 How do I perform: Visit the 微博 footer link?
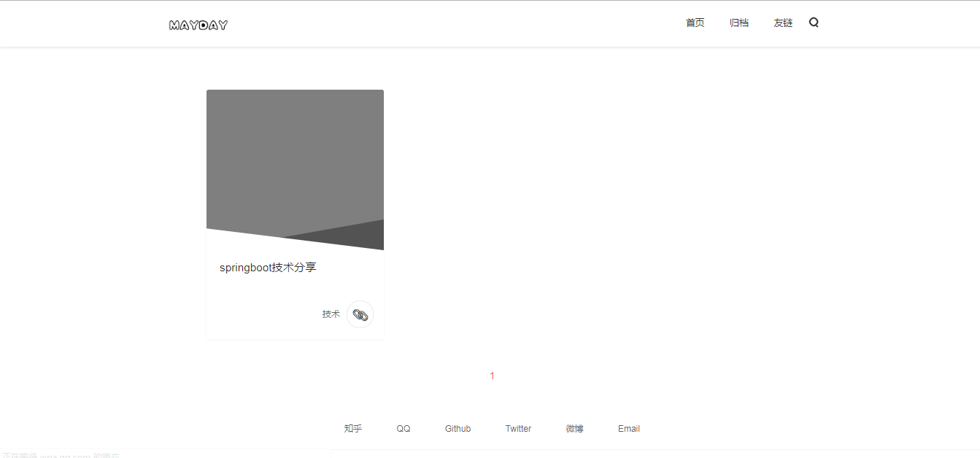pos(574,429)
